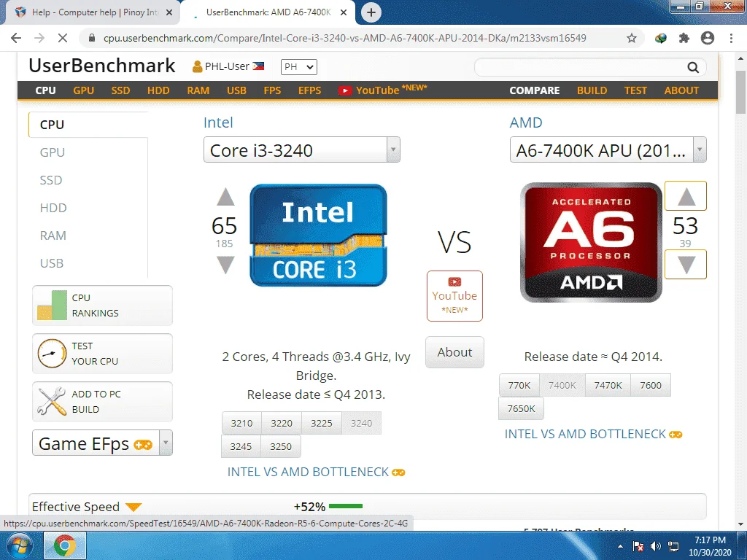Open INTEL VS AMD BOTTLENECK link under AMD
Viewport: 747px width, 560px height.
pyautogui.click(x=593, y=434)
